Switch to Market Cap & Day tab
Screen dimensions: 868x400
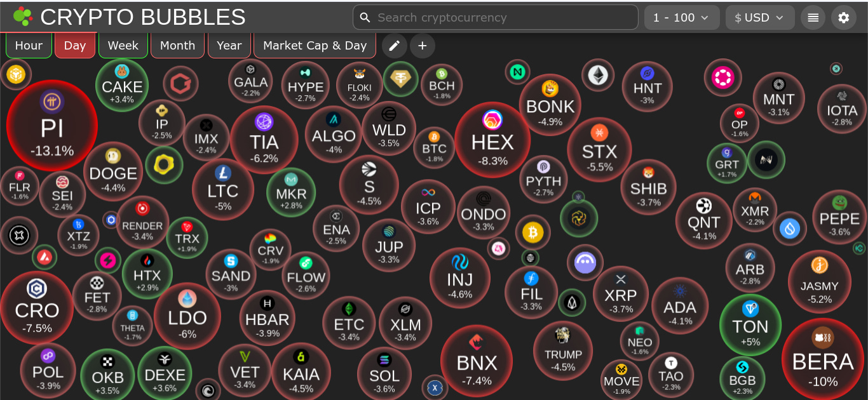click(315, 46)
